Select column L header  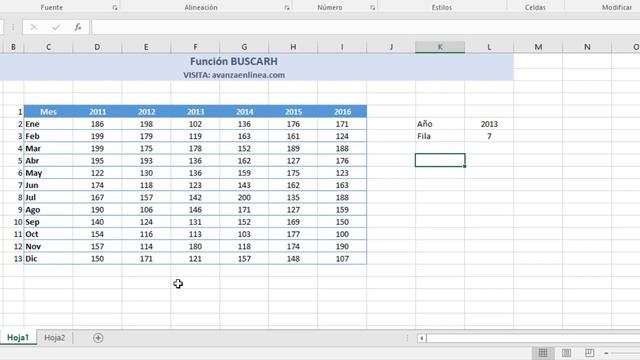(489, 47)
